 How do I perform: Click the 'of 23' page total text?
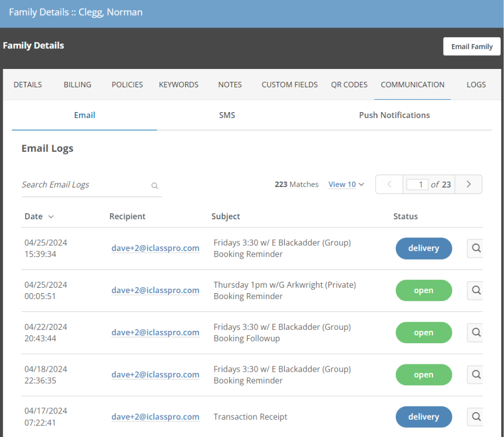(440, 185)
